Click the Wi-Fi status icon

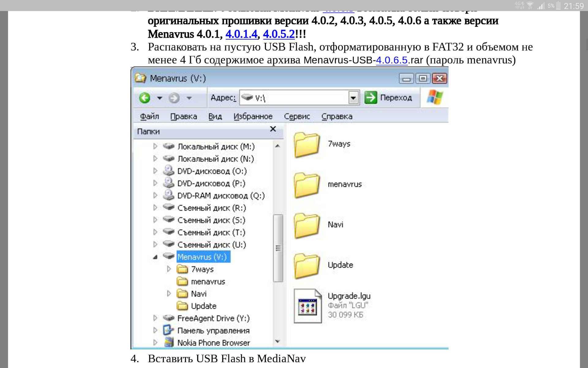pyautogui.click(x=530, y=6)
